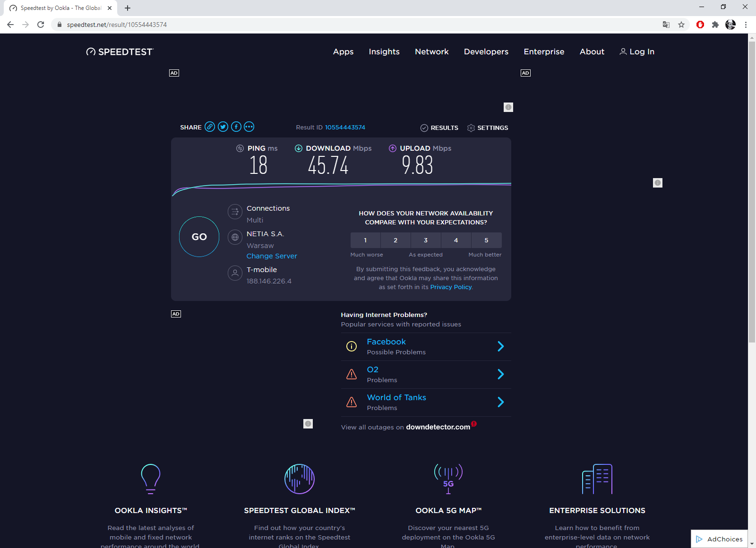
Task: Click the page vertical scrollbar thumb
Action: tap(752, 192)
